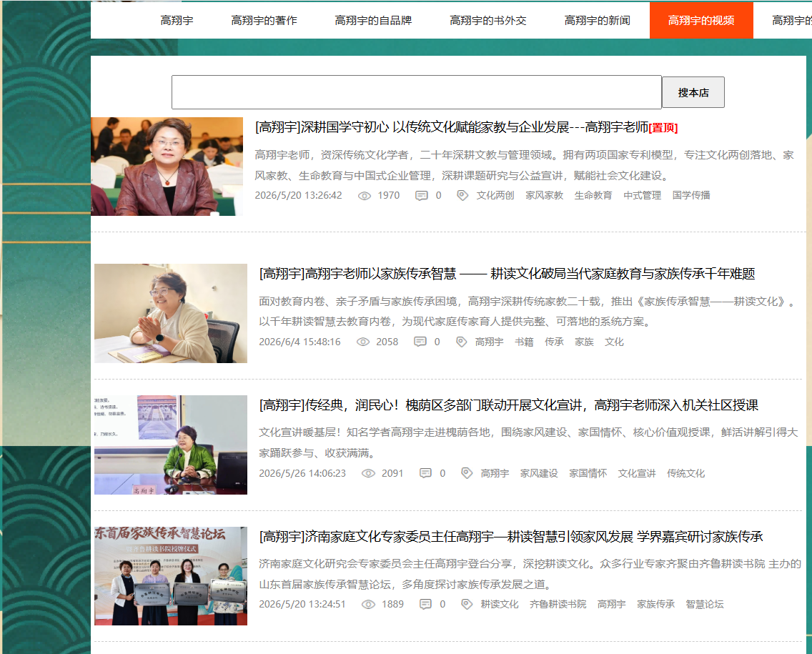Select the 家风家教 tag link
This screenshot has height=654, width=812.
click(544, 196)
